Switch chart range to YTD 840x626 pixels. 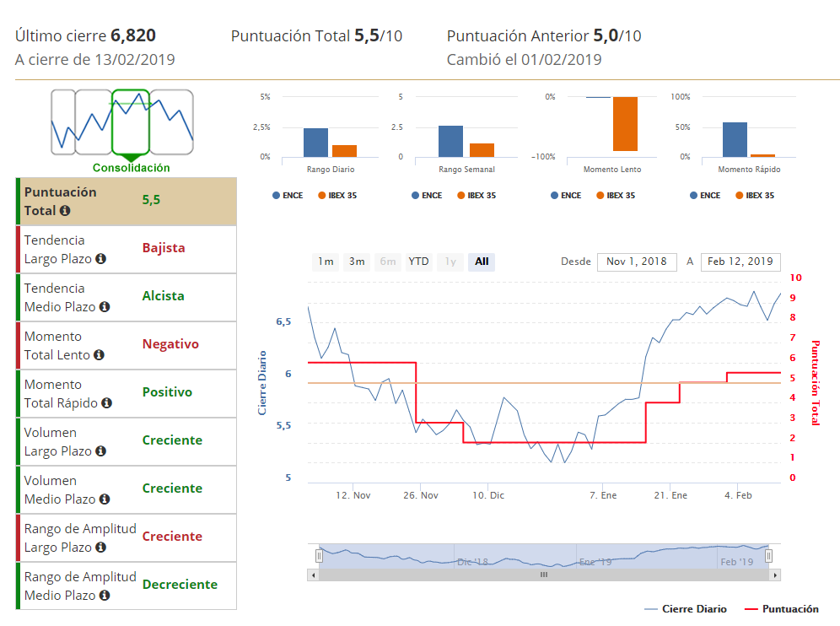click(418, 262)
